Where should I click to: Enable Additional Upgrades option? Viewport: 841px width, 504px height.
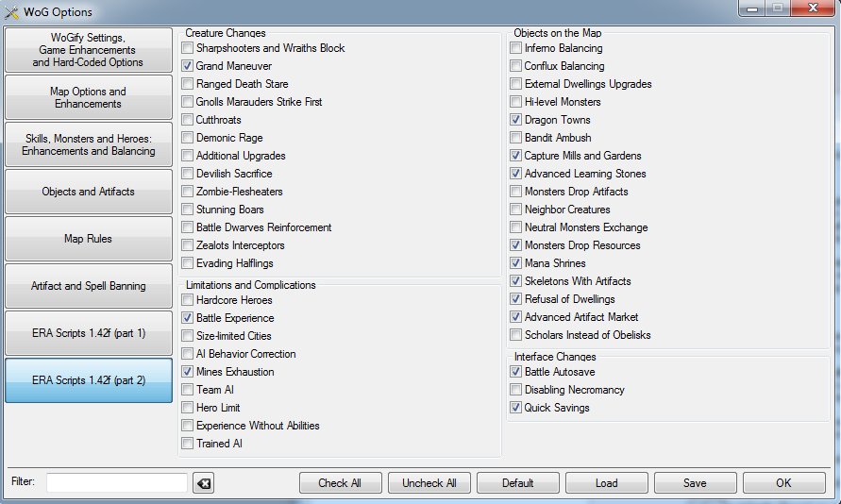[x=187, y=156]
